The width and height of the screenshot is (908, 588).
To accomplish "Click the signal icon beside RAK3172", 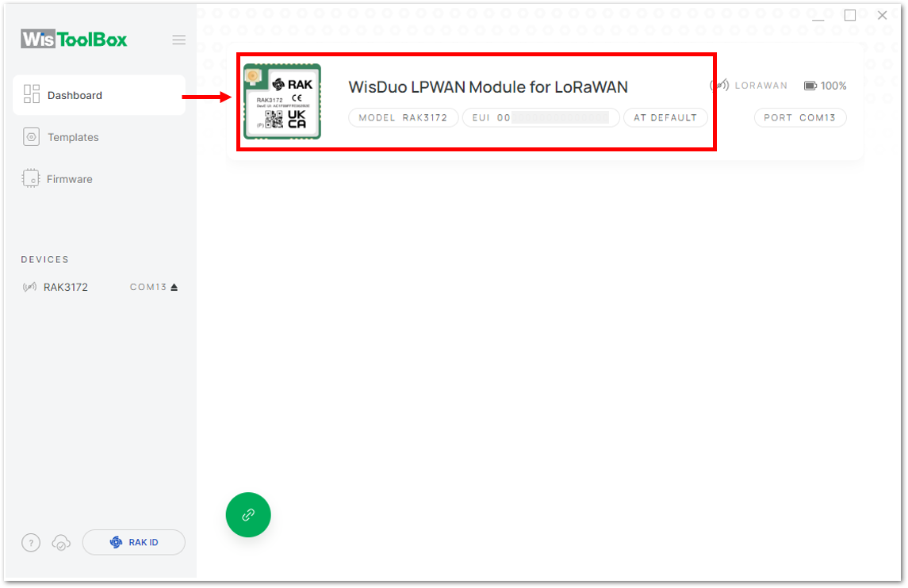I will pos(29,287).
